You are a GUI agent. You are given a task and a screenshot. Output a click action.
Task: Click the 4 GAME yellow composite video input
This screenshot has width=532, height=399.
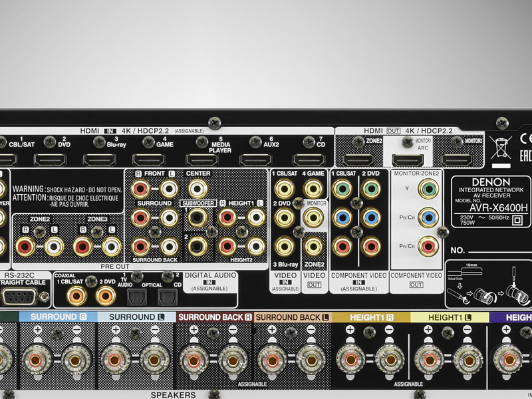pyautogui.click(x=313, y=188)
